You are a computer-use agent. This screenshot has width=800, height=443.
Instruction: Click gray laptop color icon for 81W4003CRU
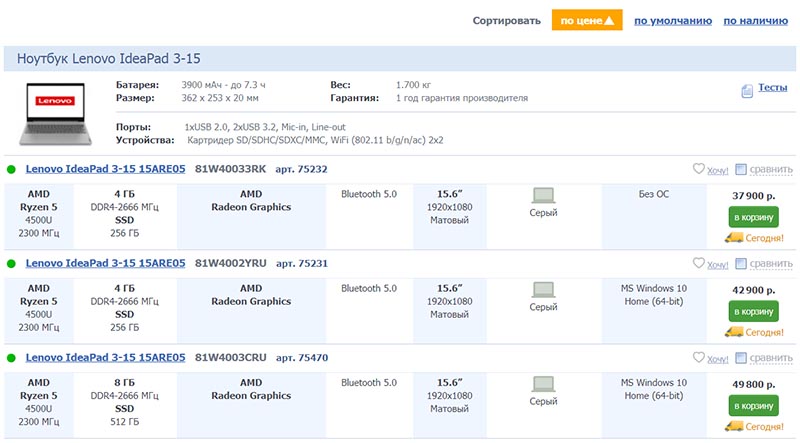click(543, 384)
